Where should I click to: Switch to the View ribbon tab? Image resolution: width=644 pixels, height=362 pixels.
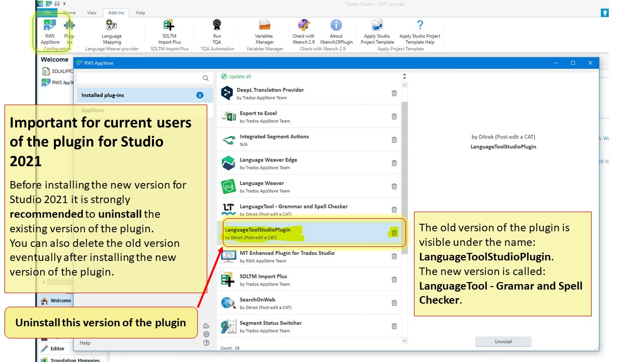point(92,13)
